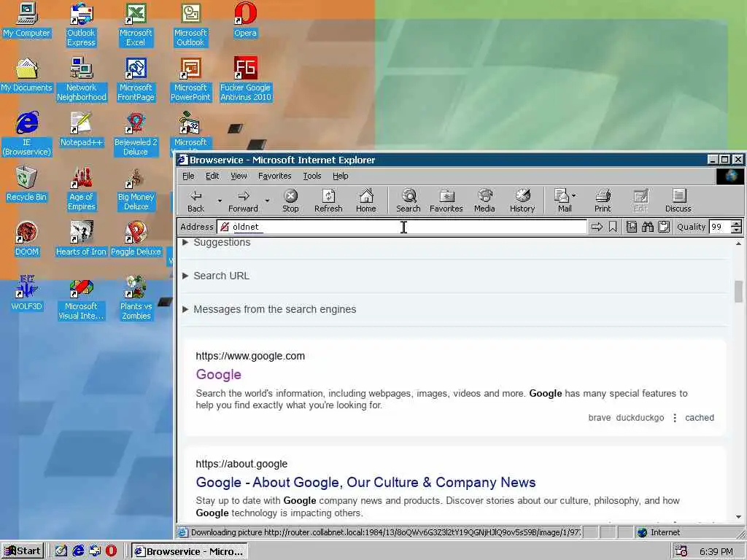This screenshot has height=560, width=747.
Task: Open the File menu
Action: (188, 176)
